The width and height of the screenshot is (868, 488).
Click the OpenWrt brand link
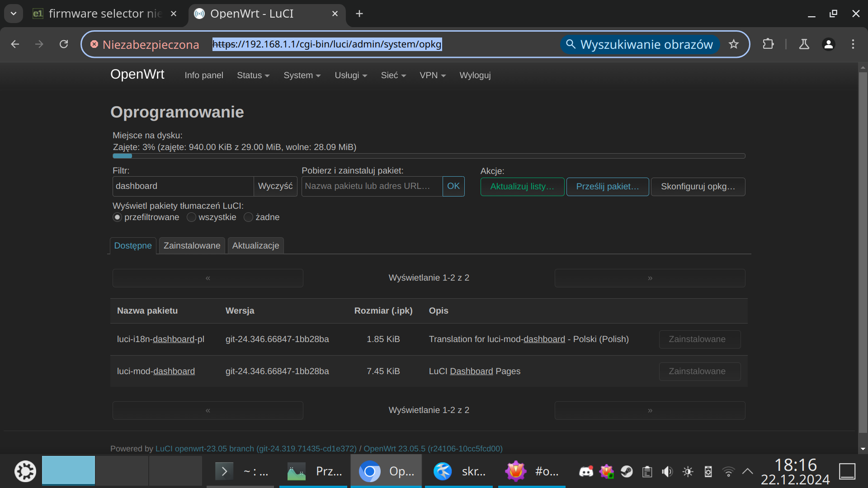click(137, 75)
